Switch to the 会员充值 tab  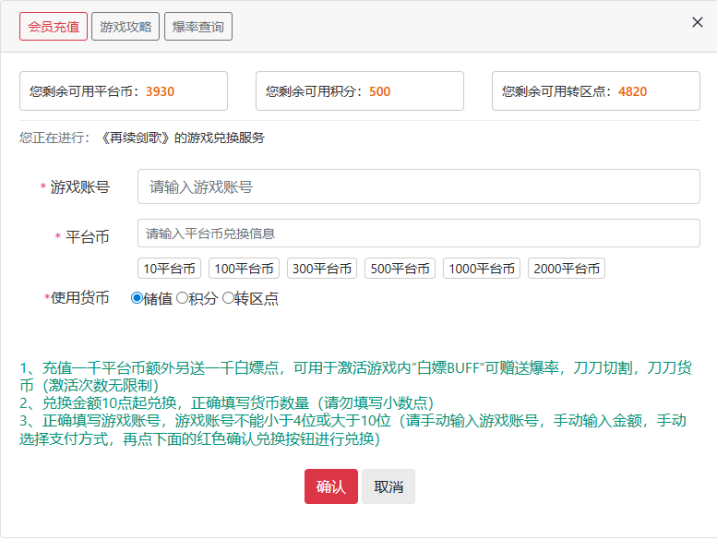pyautogui.click(x=54, y=27)
